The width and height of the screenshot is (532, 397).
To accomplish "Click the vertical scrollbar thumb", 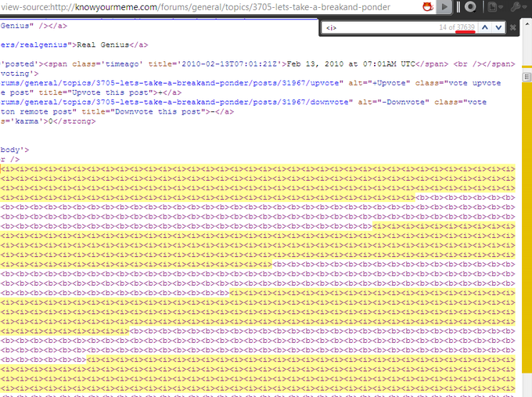I will [x=527, y=77].
